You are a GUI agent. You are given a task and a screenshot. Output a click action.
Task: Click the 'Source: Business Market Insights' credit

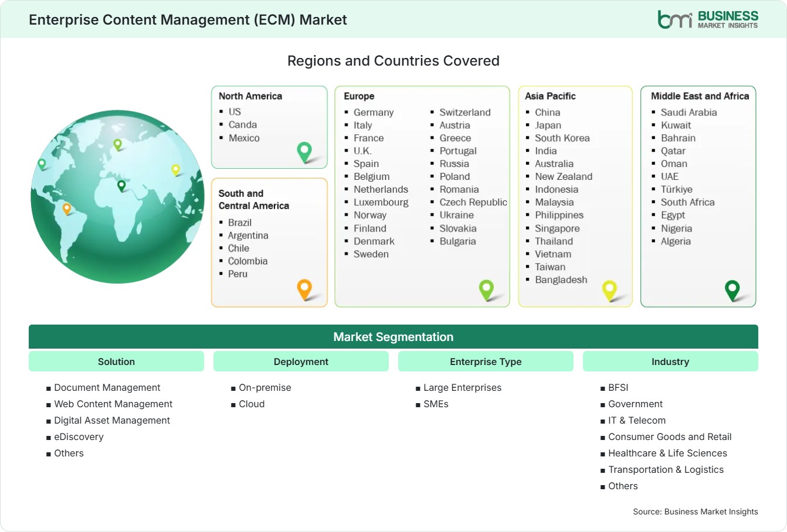tap(696, 512)
